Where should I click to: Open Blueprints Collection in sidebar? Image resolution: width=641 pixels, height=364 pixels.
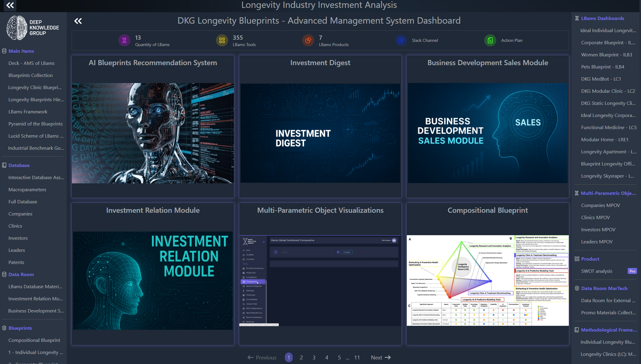coord(30,75)
